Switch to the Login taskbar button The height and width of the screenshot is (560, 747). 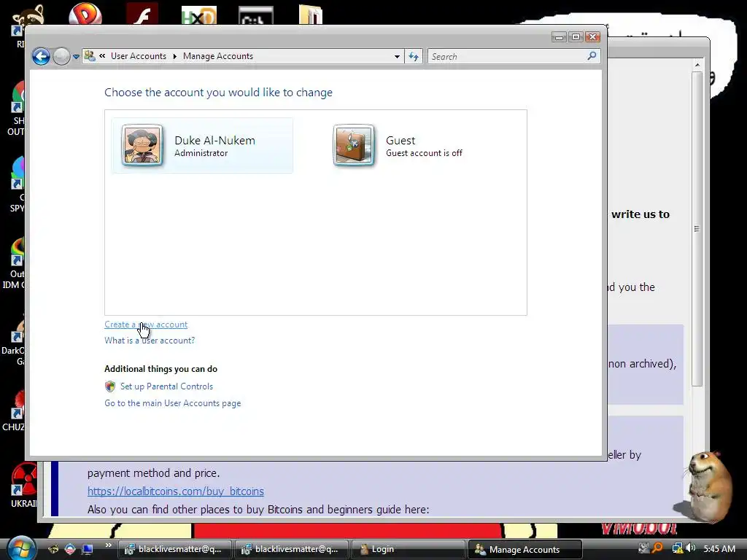(x=408, y=550)
